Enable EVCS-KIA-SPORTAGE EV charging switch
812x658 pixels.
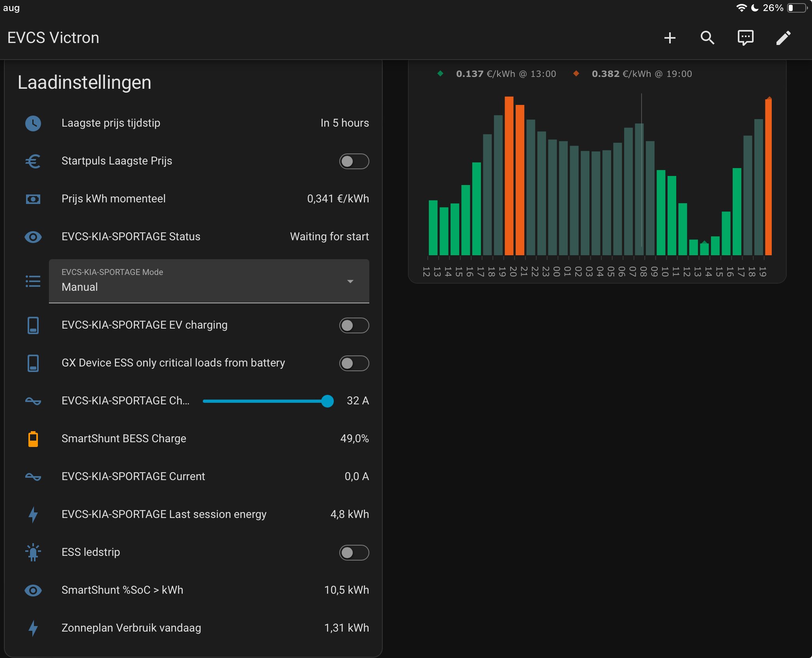coord(354,325)
